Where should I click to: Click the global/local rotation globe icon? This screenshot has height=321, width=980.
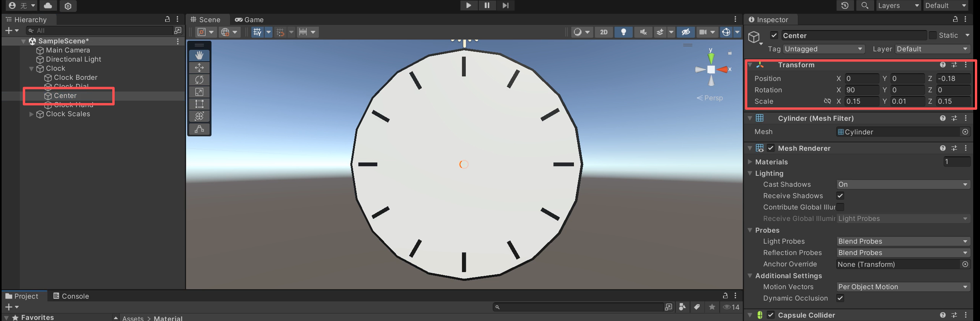pyautogui.click(x=225, y=32)
